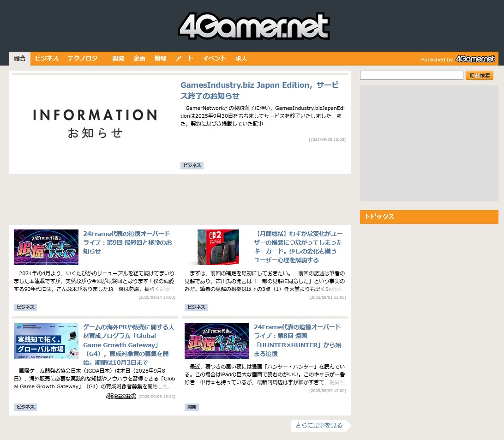Switch to the テクノロジー tab
Image resolution: width=504 pixels, height=440 pixels.
85,59
